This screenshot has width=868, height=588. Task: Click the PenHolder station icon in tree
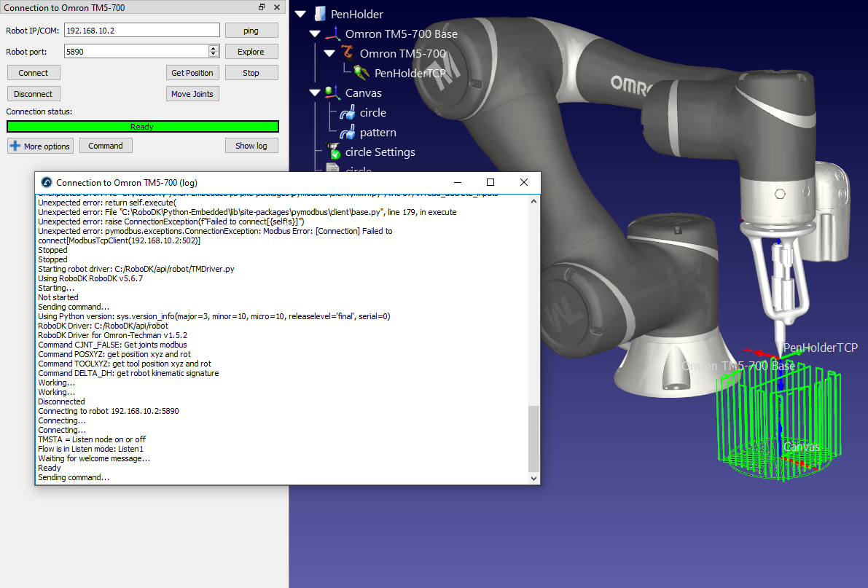(319, 14)
